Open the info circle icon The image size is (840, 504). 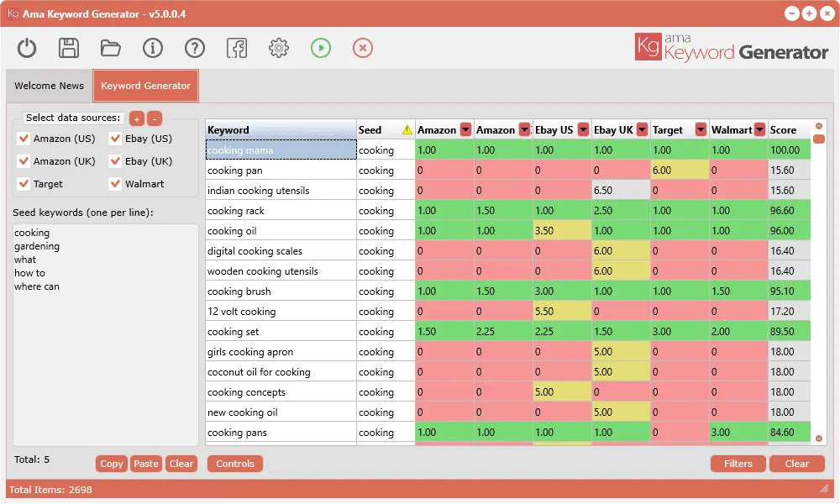pyautogui.click(x=153, y=48)
